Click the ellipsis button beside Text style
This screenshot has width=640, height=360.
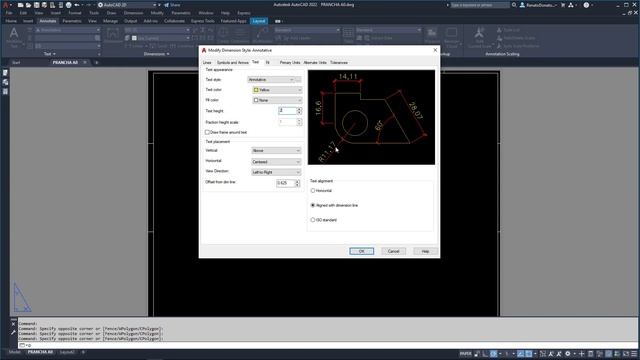click(299, 80)
